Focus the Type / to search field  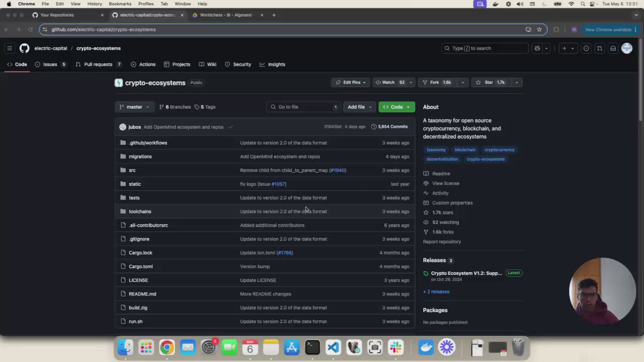(x=485, y=48)
